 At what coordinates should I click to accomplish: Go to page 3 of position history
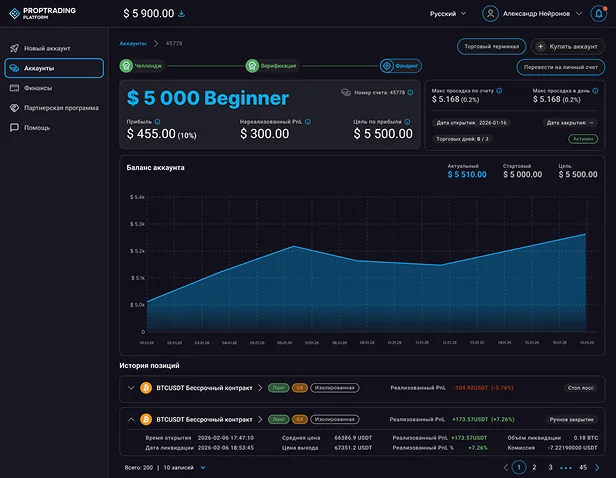(x=550, y=467)
